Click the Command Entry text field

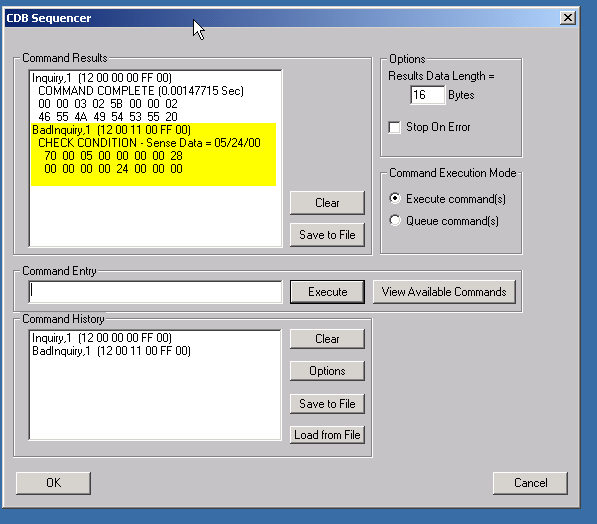(x=155, y=292)
